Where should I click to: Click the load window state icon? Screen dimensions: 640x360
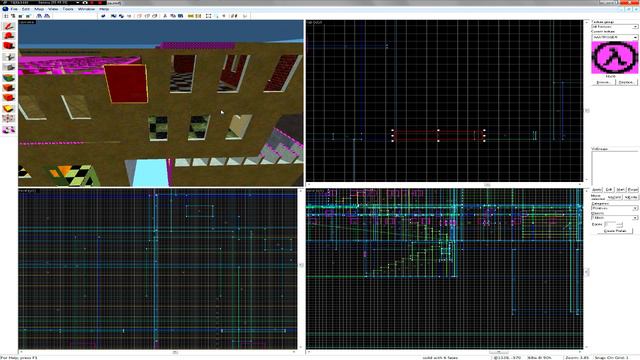tap(39, 16)
